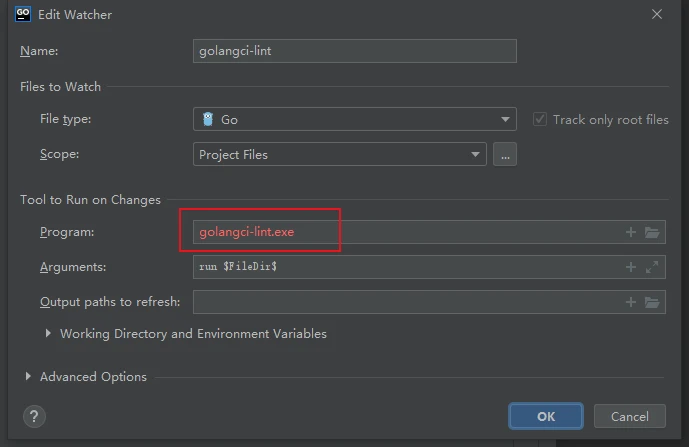
Task: Click into the Program input field
Action: pyautogui.click(x=429, y=232)
